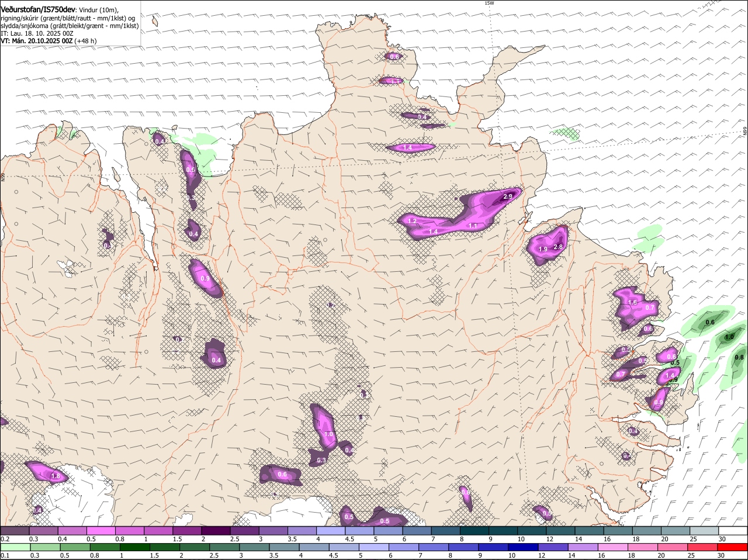Click the black 0.6 label on green rain
Image resolution: width=748 pixels, height=560 pixels.
711,322
